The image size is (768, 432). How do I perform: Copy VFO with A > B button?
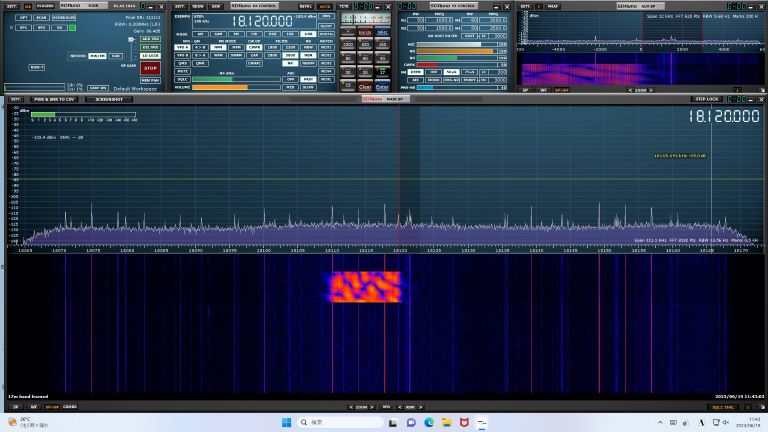pos(200,48)
